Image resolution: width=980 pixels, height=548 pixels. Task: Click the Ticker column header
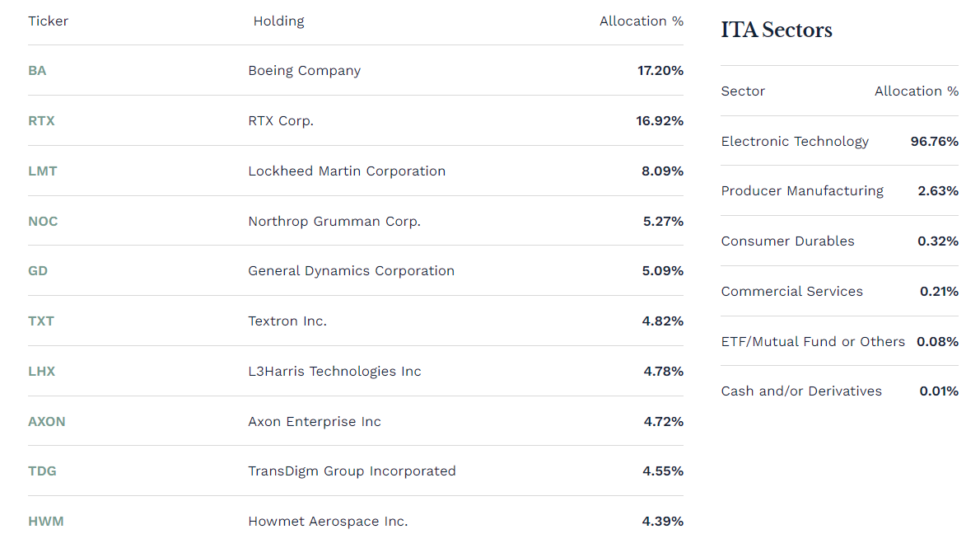[x=48, y=21]
